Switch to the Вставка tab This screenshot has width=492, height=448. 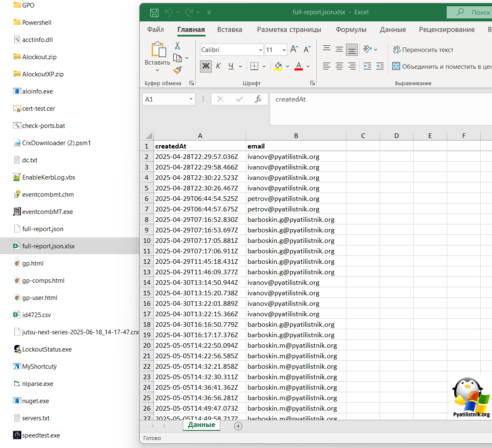[230, 29]
